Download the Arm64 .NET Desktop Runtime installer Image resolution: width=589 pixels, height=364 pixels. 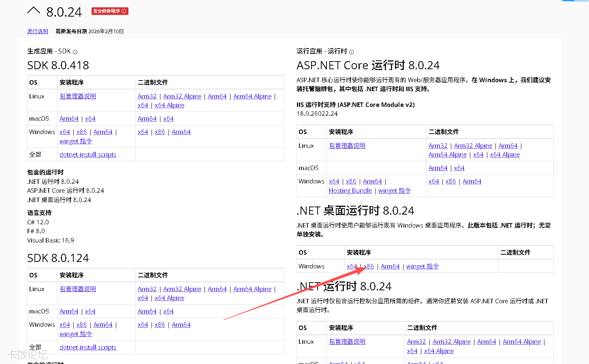[x=390, y=266]
